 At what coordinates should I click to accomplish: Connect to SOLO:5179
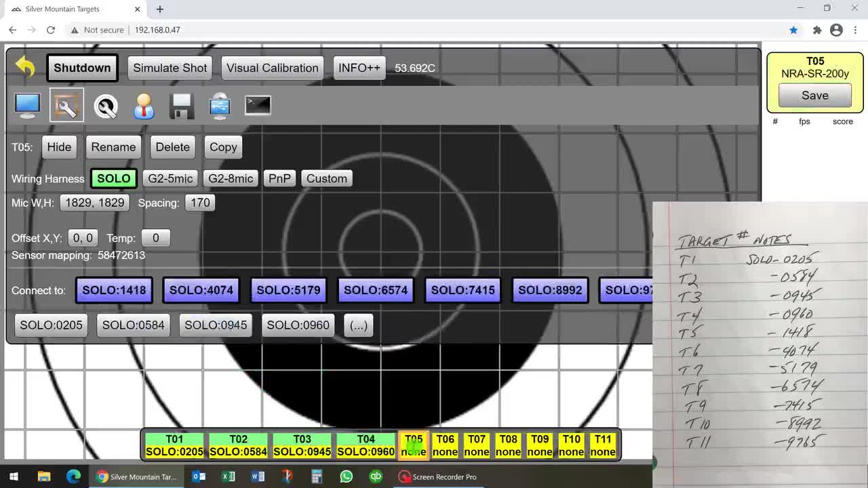(x=288, y=290)
